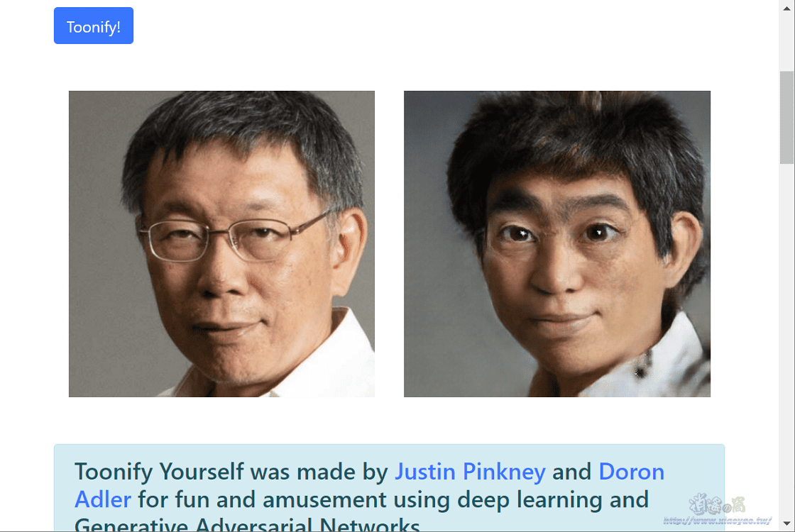Select the toonified result image
The height and width of the screenshot is (532, 795).
coord(556,244)
